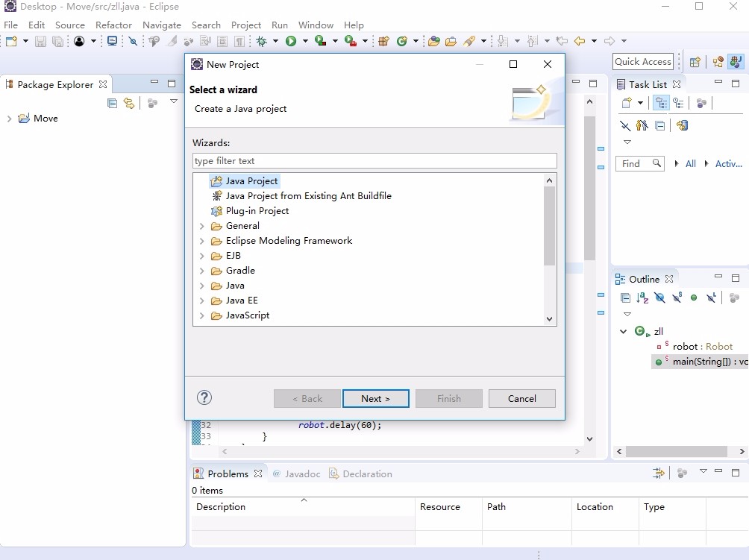
Task: Click the Run with Coverage toolbar icon
Action: pos(321,41)
